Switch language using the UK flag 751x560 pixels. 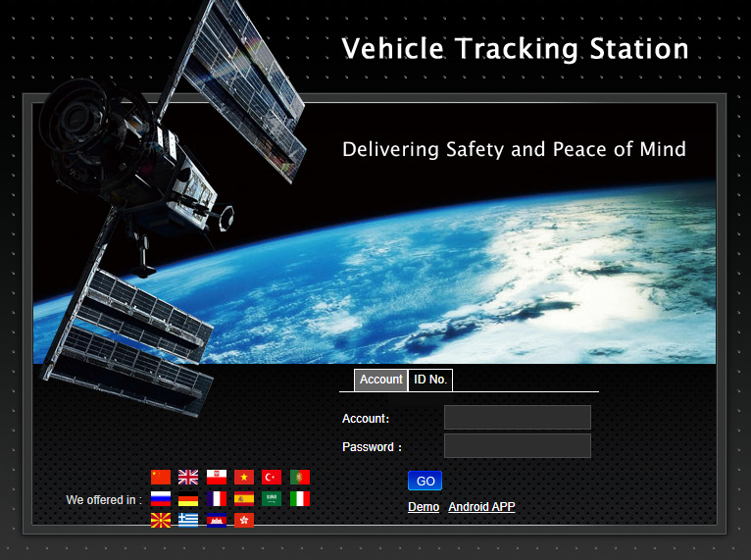188,477
